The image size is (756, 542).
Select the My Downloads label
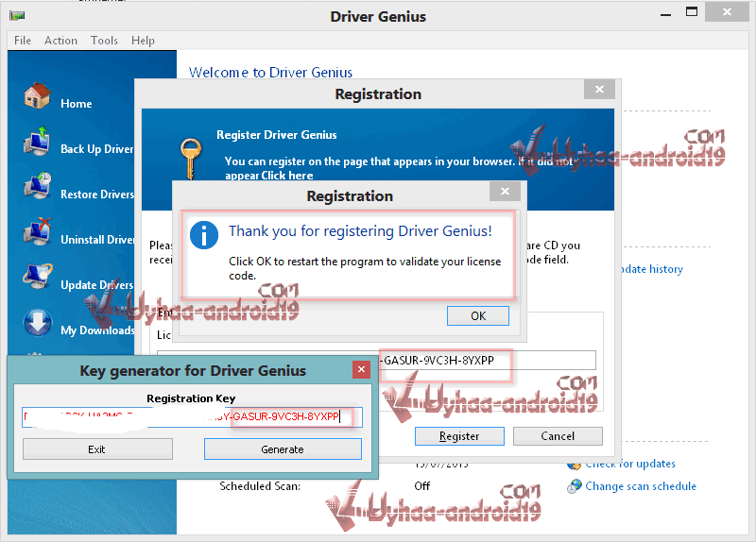click(x=97, y=330)
